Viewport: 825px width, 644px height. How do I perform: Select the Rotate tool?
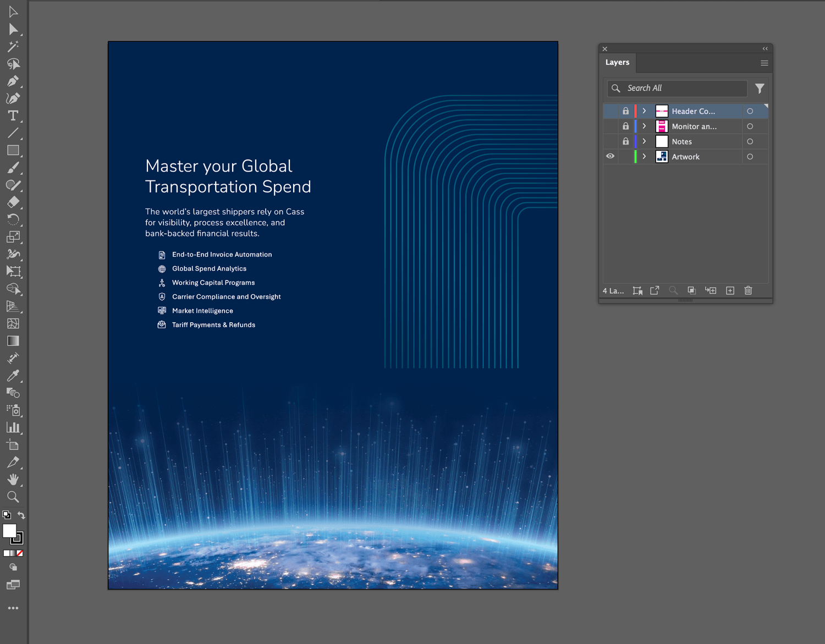coord(13,219)
